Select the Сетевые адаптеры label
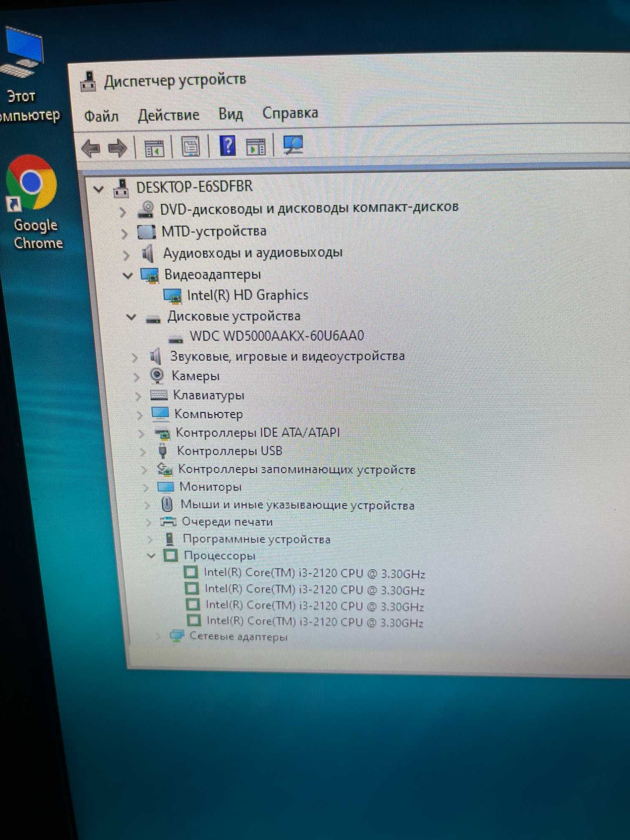The height and width of the screenshot is (840, 630). pos(238,636)
